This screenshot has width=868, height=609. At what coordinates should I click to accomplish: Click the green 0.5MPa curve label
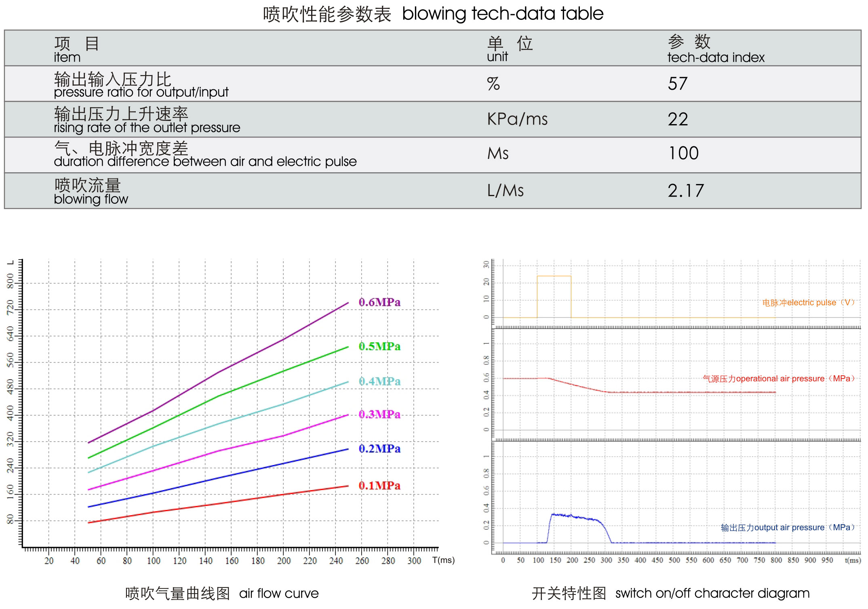click(x=379, y=346)
